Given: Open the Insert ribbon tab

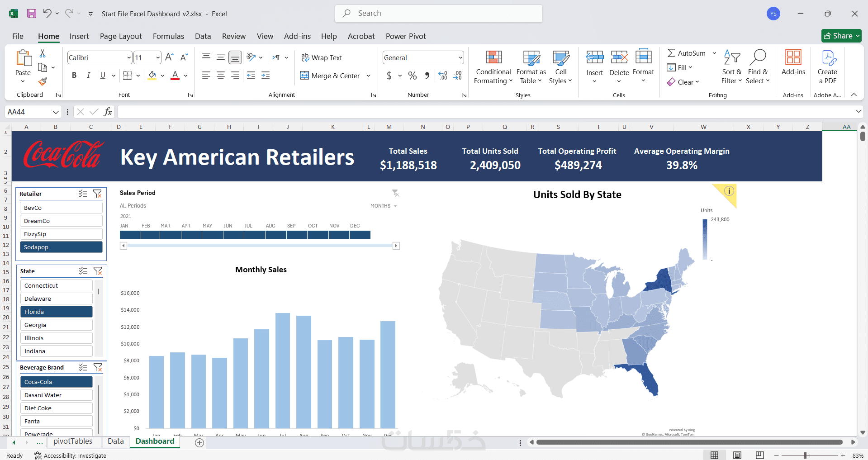Looking at the screenshot, I should coord(79,36).
